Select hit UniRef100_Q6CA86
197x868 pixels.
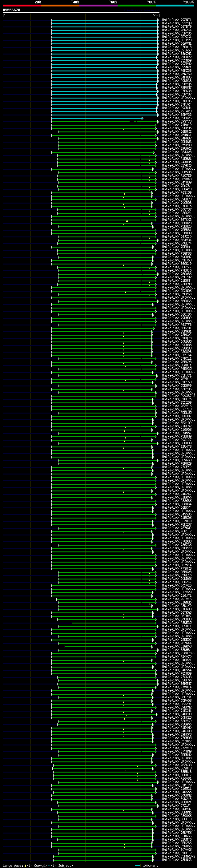point(177,274)
